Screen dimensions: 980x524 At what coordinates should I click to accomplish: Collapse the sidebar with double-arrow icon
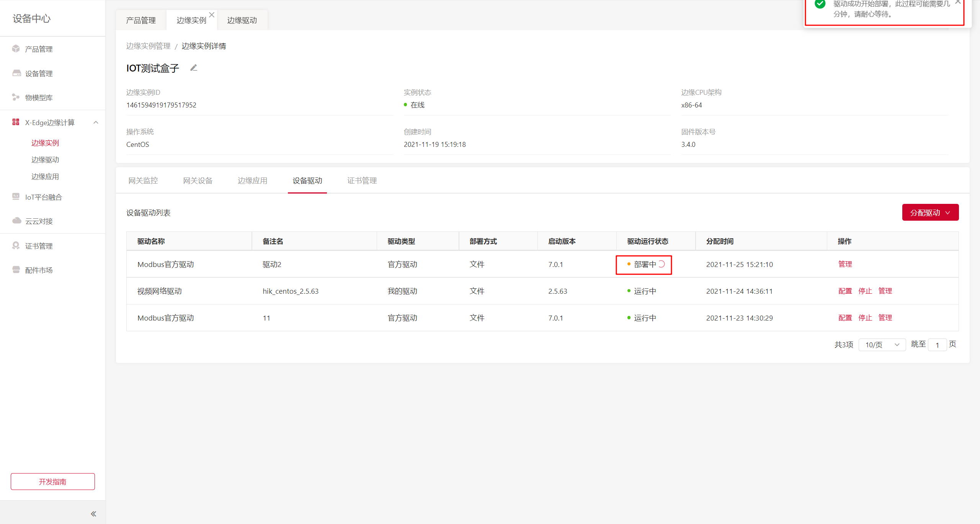(93, 514)
